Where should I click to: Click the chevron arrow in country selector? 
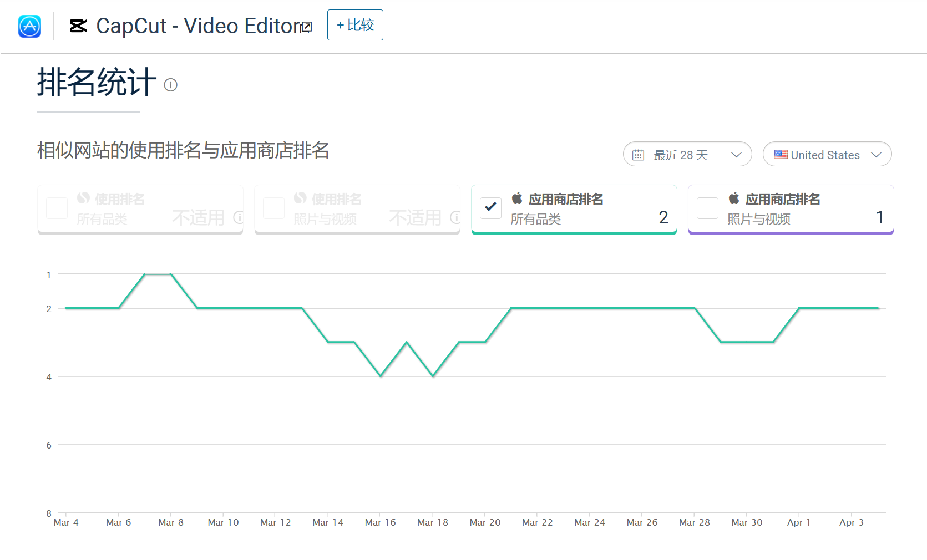tap(876, 155)
